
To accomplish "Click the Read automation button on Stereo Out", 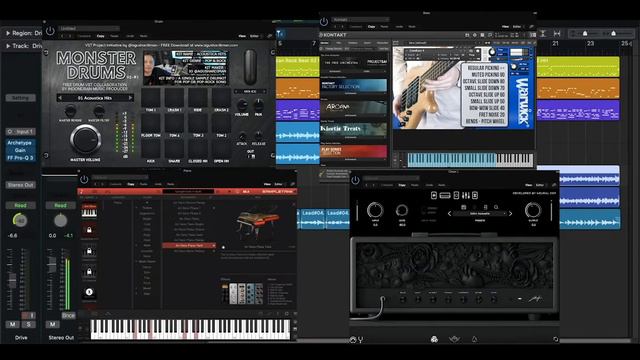I will 60,205.
